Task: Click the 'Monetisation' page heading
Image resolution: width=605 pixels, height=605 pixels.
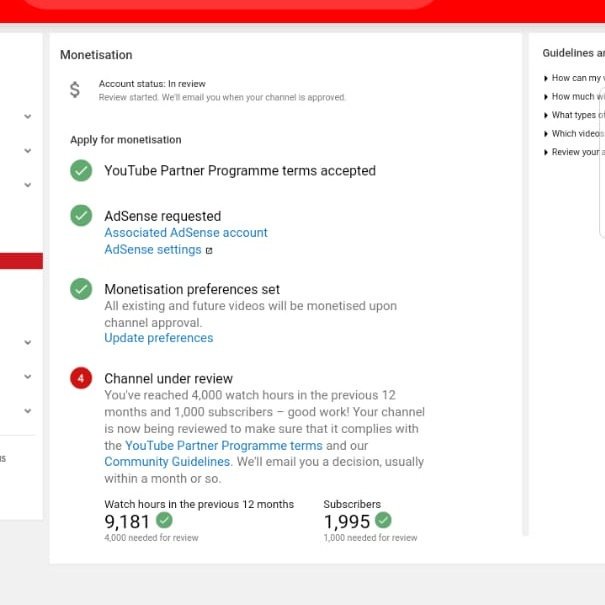Action: 96,55
